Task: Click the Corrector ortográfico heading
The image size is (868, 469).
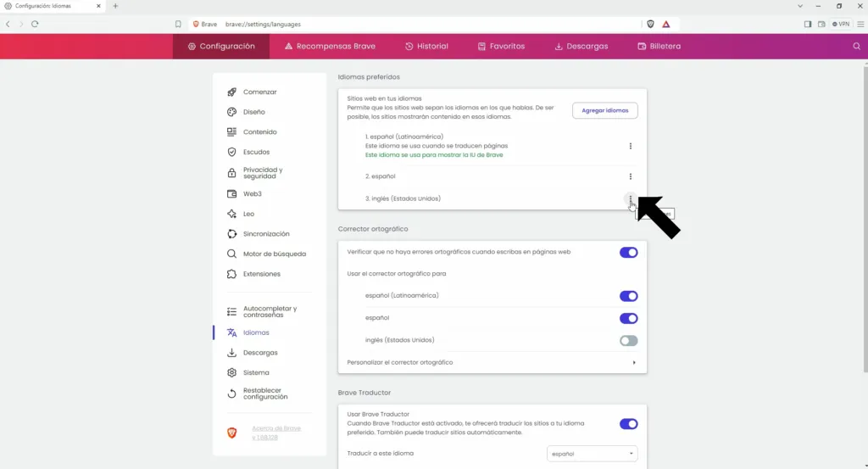Action: [373, 229]
